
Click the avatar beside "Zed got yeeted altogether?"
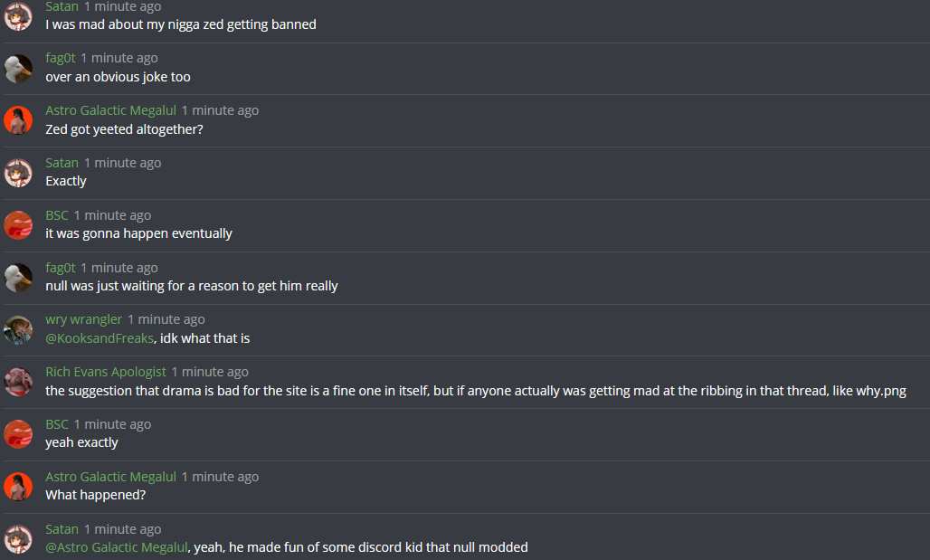click(18, 120)
